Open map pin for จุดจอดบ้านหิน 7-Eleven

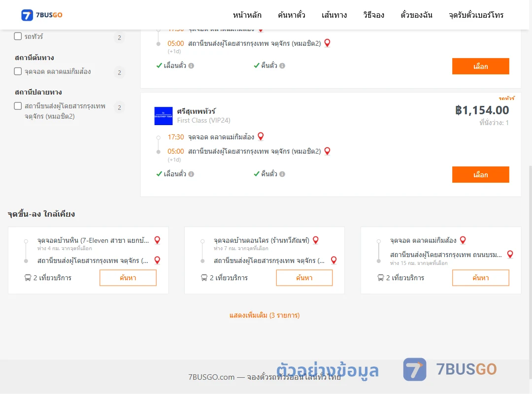[x=158, y=240]
